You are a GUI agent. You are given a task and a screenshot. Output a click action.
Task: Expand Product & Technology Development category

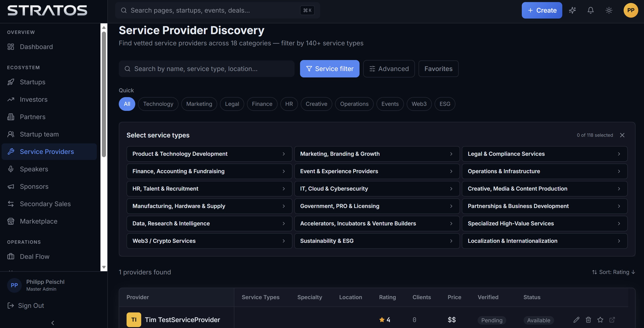tap(209, 154)
